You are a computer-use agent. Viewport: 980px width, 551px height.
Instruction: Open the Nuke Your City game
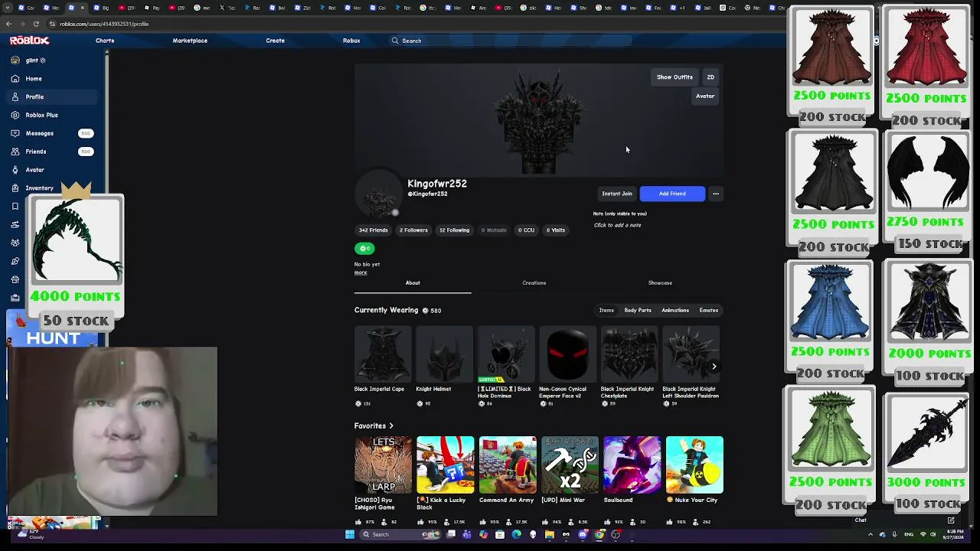coord(694,481)
